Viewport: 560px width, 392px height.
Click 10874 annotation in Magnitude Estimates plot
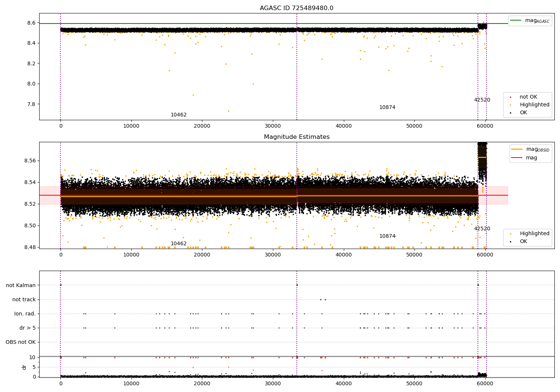click(387, 236)
